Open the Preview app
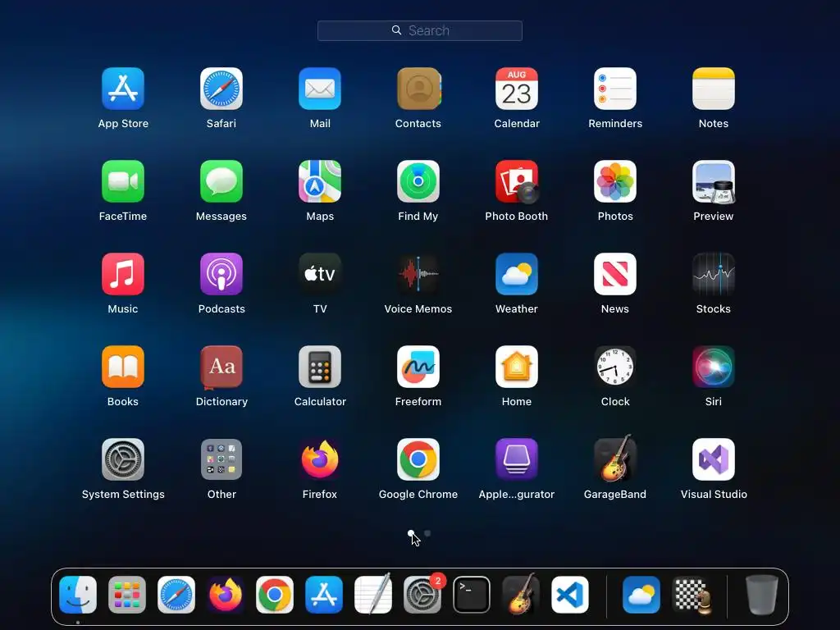The width and height of the screenshot is (840, 630). [x=714, y=181]
